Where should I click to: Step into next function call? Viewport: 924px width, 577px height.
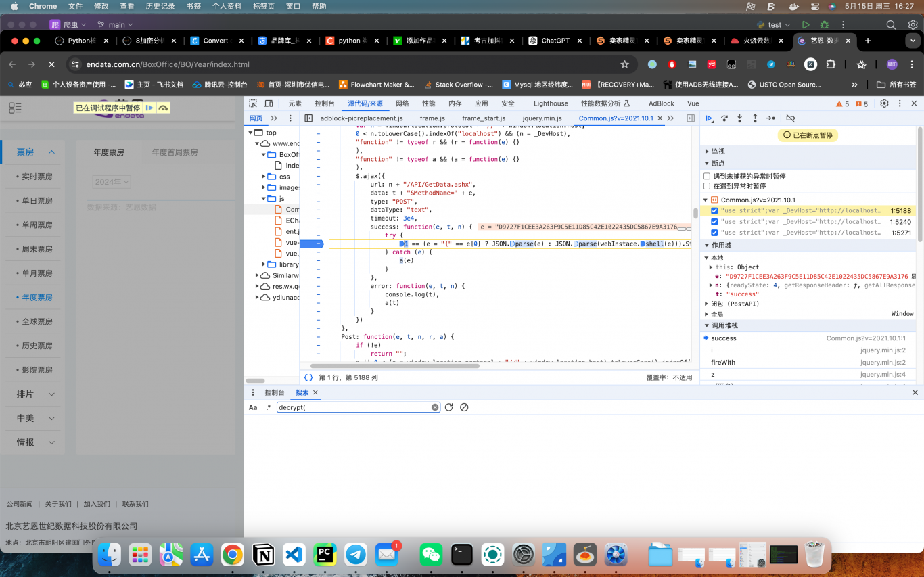click(x=739, y=118)
